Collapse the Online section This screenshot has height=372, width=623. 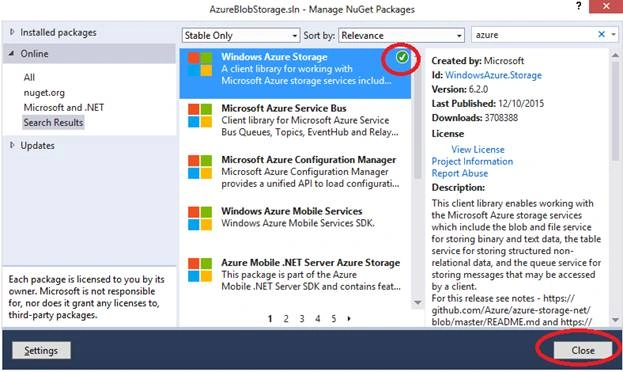(x=12, y=53)
